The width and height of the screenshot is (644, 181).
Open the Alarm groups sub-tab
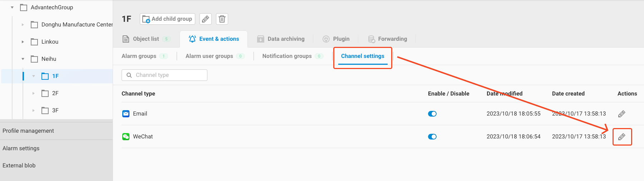(x=139, y=56)
